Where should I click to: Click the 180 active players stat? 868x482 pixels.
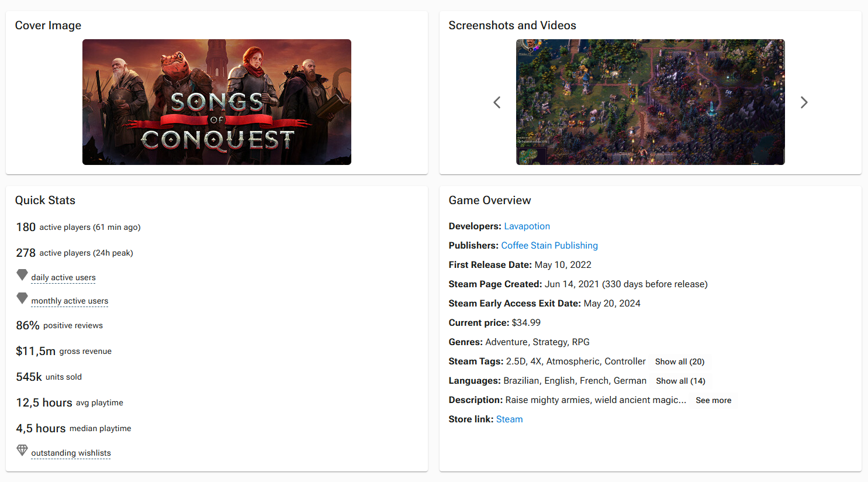coord(78,227)
